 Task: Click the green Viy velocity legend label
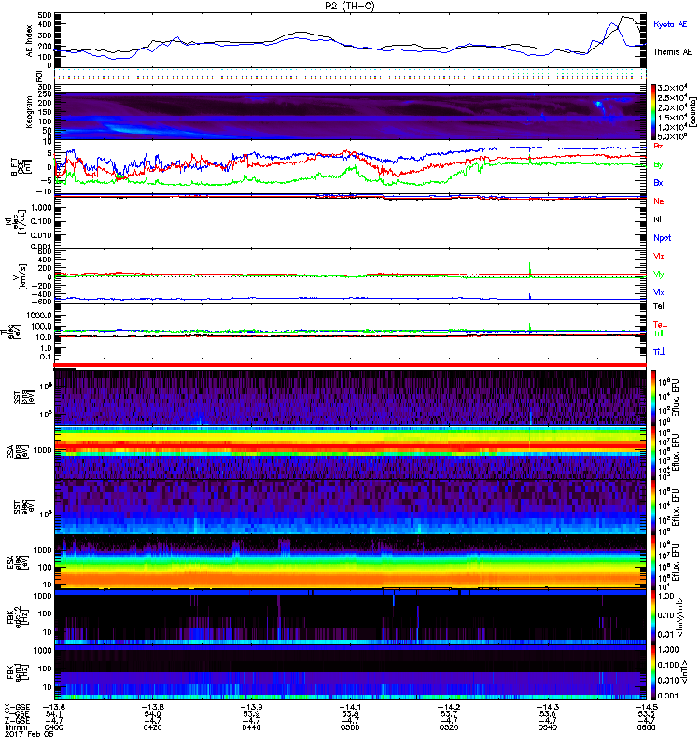pyautogui.click(x=658, y=275)
